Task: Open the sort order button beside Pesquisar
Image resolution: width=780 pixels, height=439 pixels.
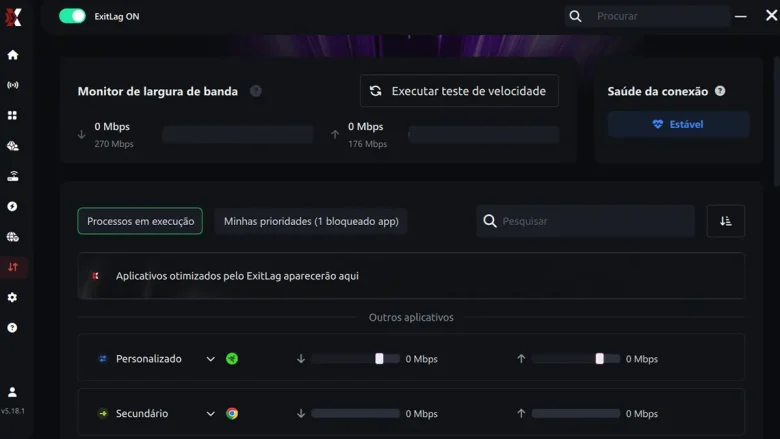Action: (725, 221)
